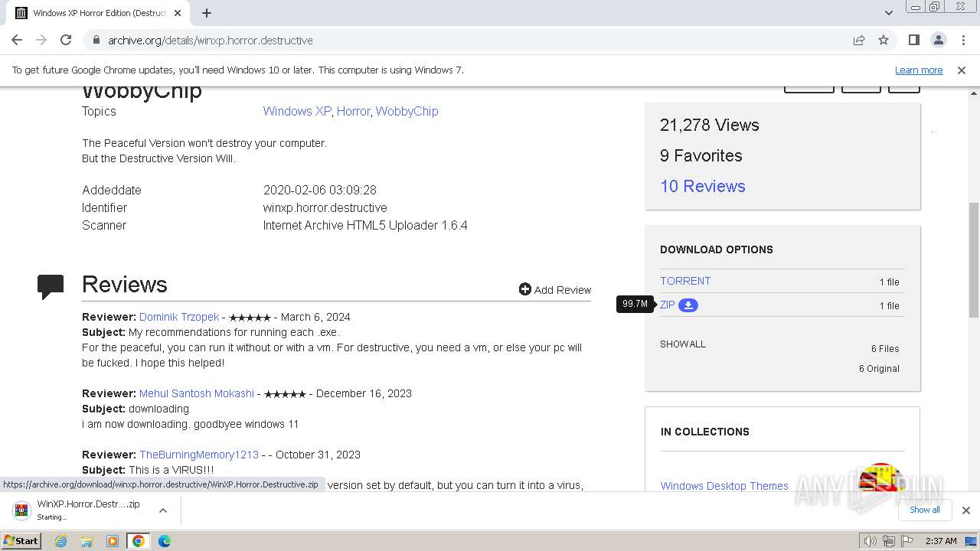Download the TORRENT file
980x551 pixels.
click(685, 281)
